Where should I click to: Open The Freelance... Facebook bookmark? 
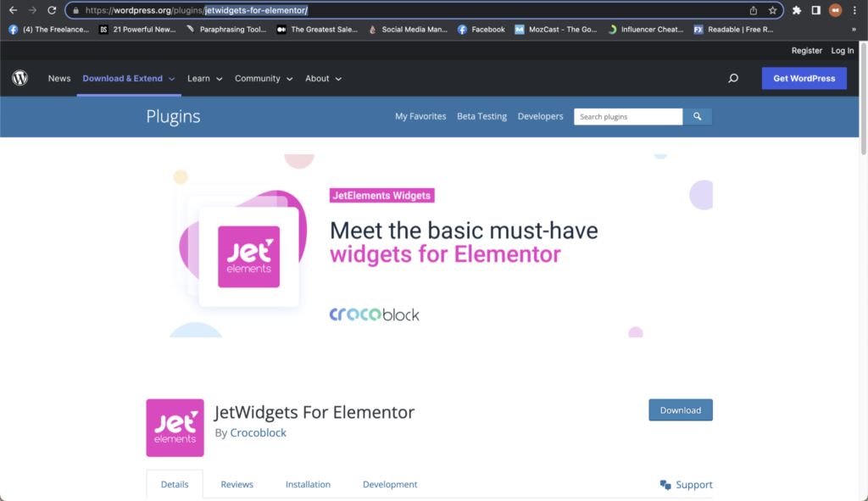tap(48, 30)
